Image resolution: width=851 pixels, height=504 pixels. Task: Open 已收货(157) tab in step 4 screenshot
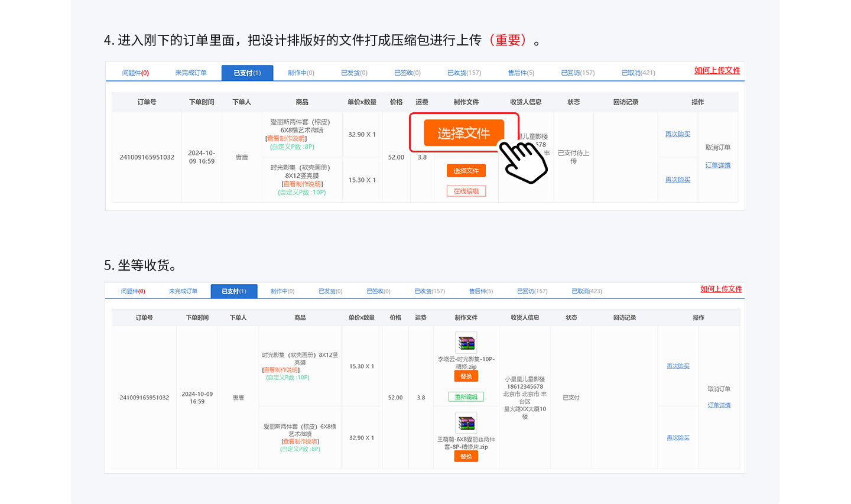464,73
